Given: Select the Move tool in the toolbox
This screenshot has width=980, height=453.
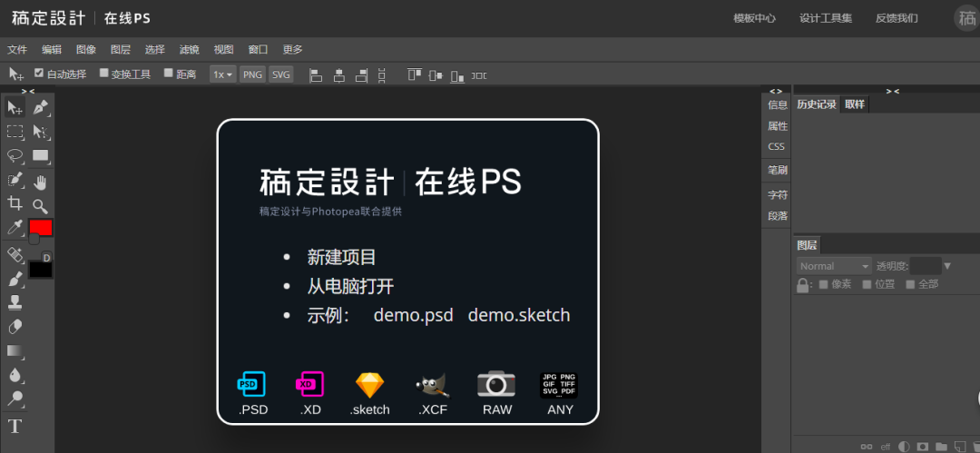Looking at the screenshot, I should coord(15,108).
